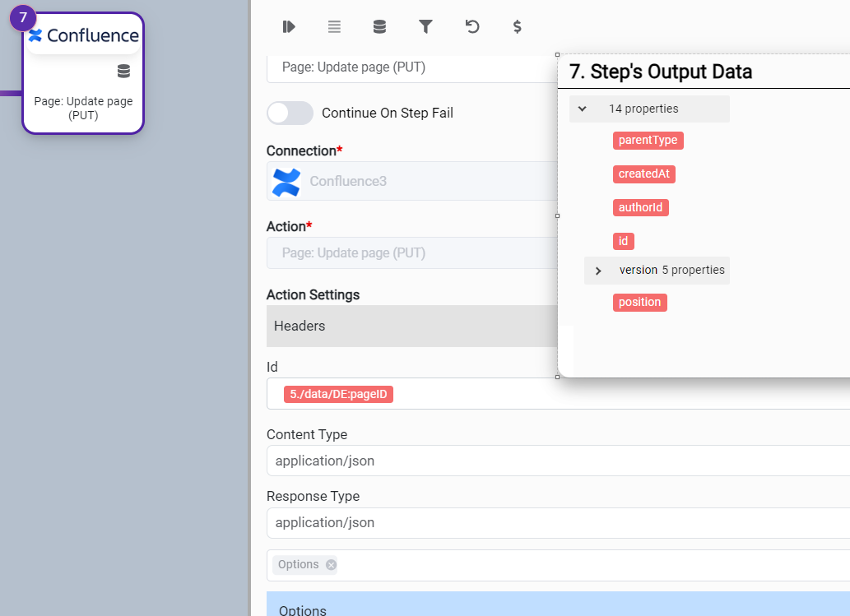Collapse the 14 properties tree node
This screenshot has width=850, height=616.
click(583, 109)
